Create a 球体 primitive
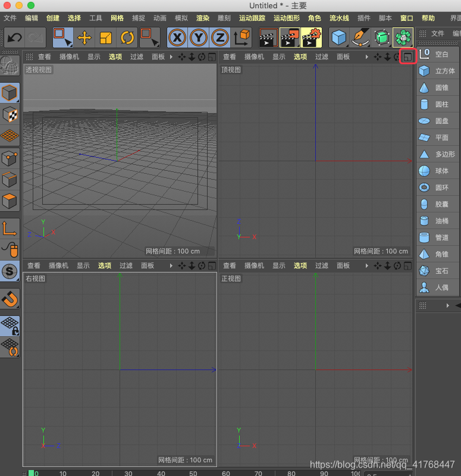 tap(437, 171)
